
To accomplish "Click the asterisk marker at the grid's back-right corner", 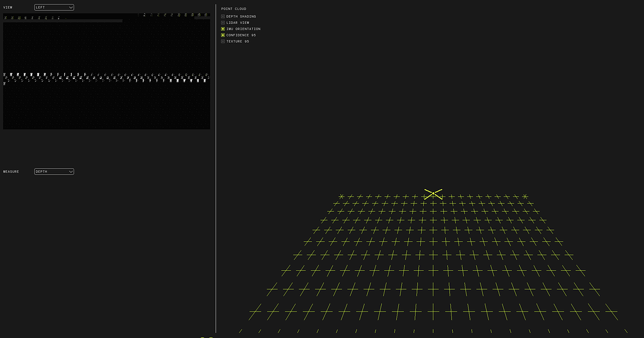I will pyautogui.click(x=525, y=197).
